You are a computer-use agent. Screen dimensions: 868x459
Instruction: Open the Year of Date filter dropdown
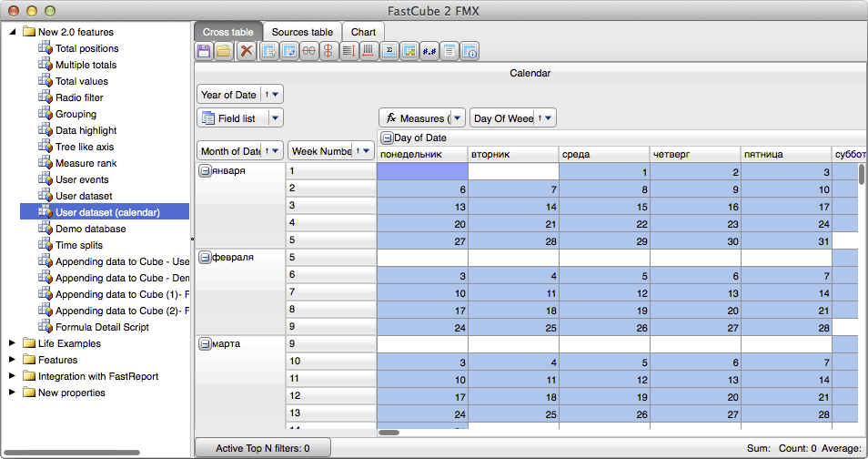coord(275,94)
